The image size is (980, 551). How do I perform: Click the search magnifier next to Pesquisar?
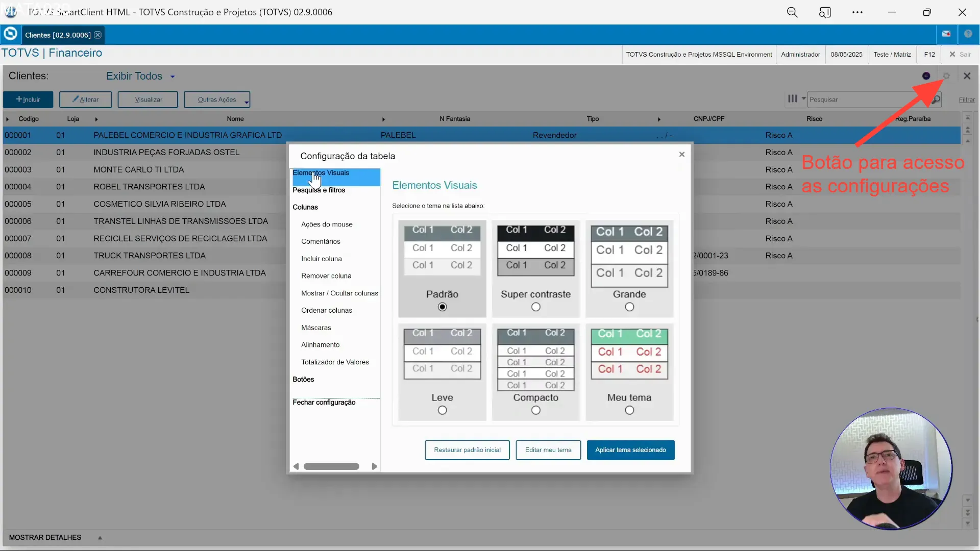click(937, 99)
